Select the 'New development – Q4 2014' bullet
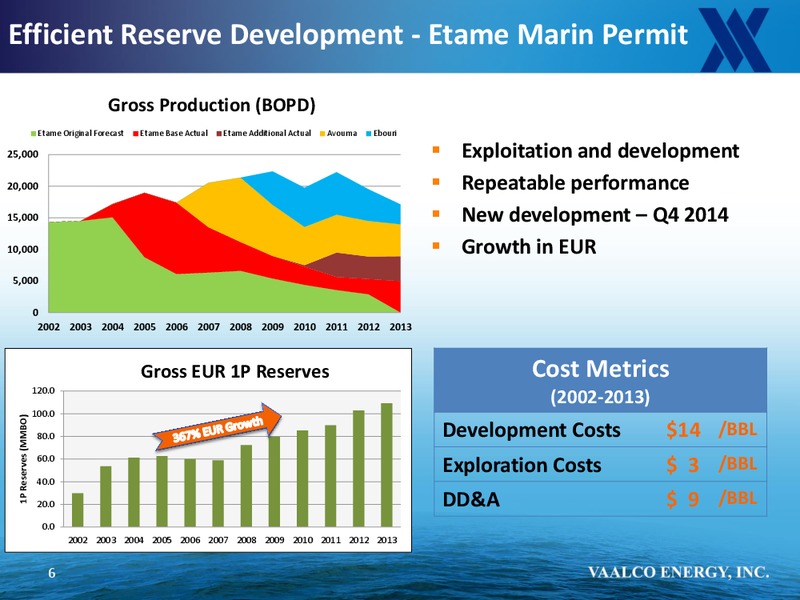The image size is (800, 600). point(595,215)
